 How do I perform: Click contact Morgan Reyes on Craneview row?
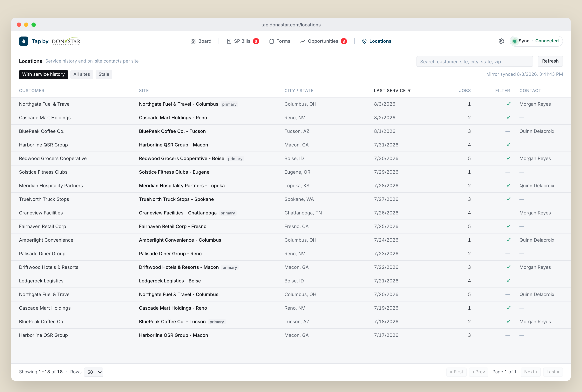point(535,213)
